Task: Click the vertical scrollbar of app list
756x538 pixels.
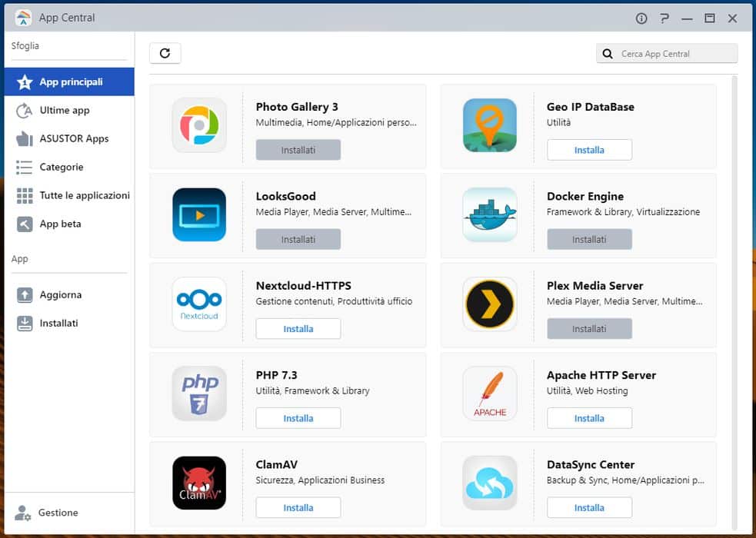Action: coord(734,302)
